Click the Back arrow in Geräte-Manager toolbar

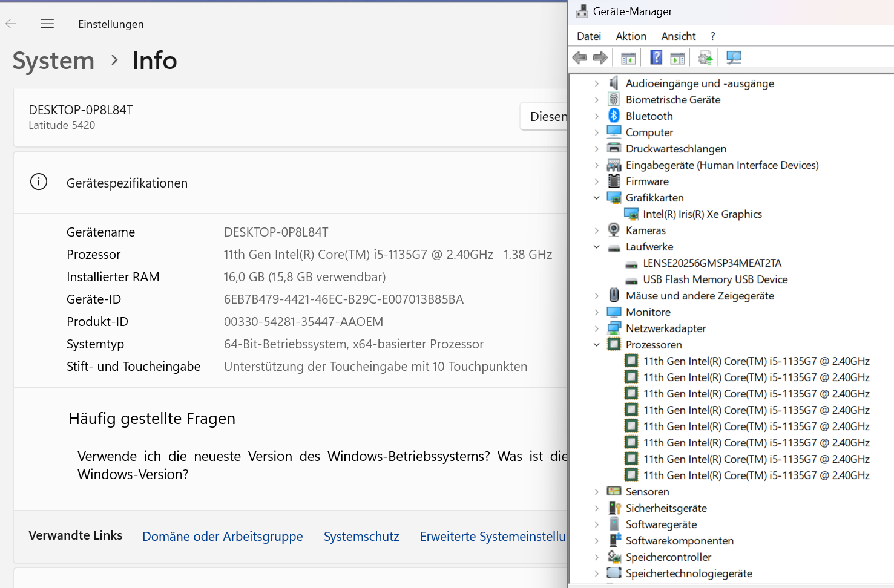tap(579, 57)
